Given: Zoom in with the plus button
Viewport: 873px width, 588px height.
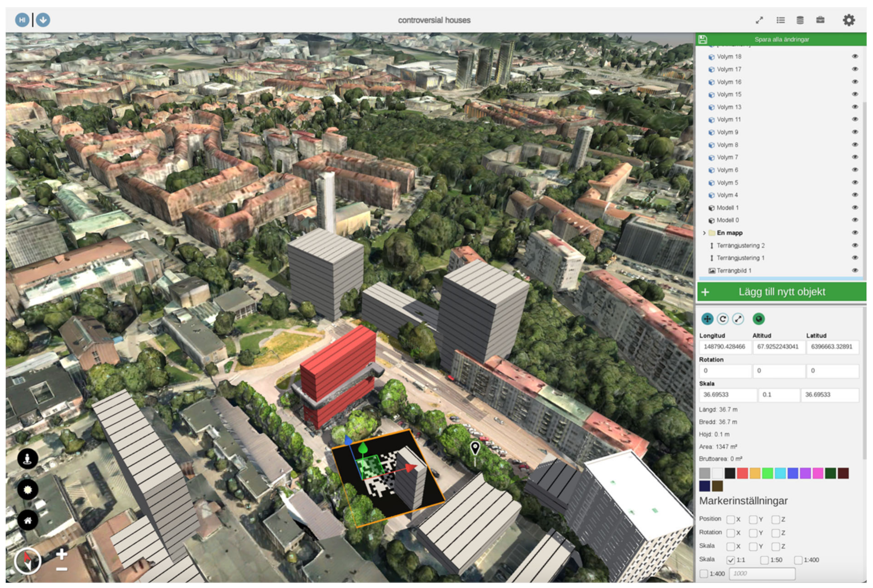Looking at the screenshot, I should pyautogui.click(x=62, y=554).
